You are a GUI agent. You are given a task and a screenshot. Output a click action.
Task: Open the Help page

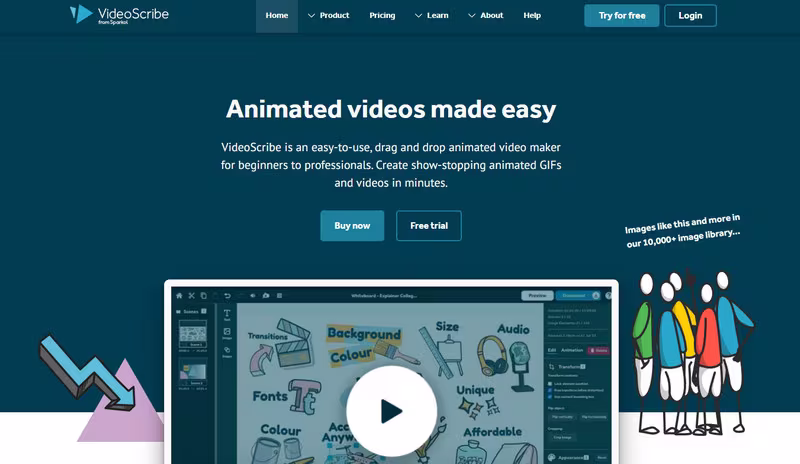pyautogui.click(x=532, y=15)
